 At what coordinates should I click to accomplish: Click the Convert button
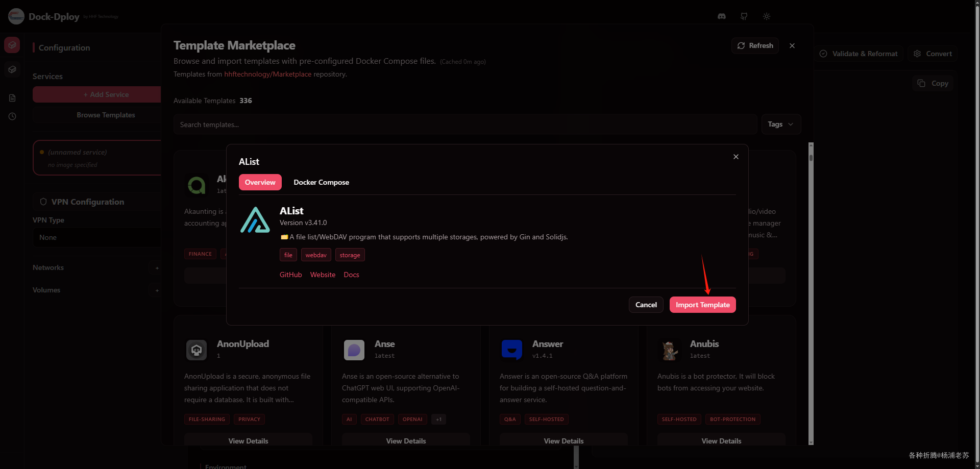pyautogui.click(x=933, y=54)
